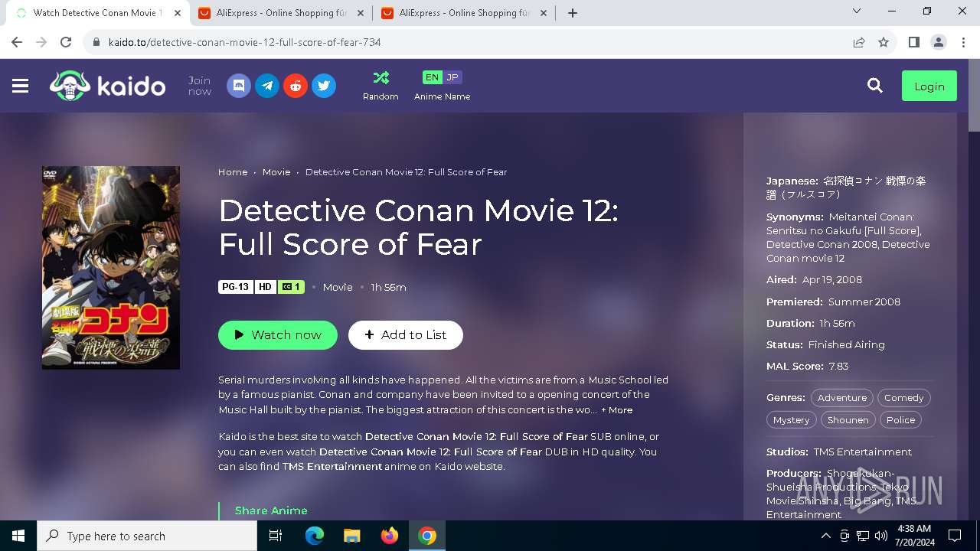Open the Chrome three-dot menu
This screenshot has width=980, height=551.
962,42
